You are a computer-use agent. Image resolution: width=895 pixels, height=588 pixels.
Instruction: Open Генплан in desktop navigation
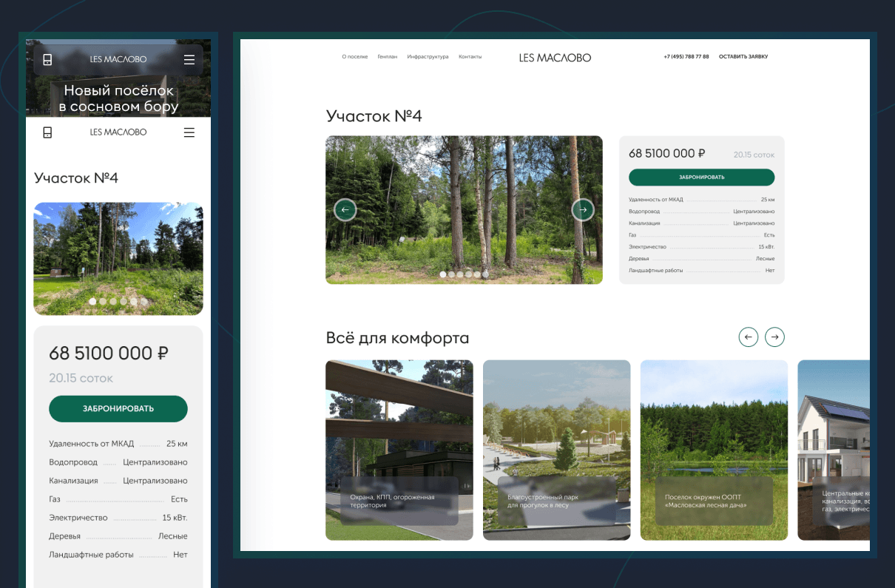click(387, 57)
